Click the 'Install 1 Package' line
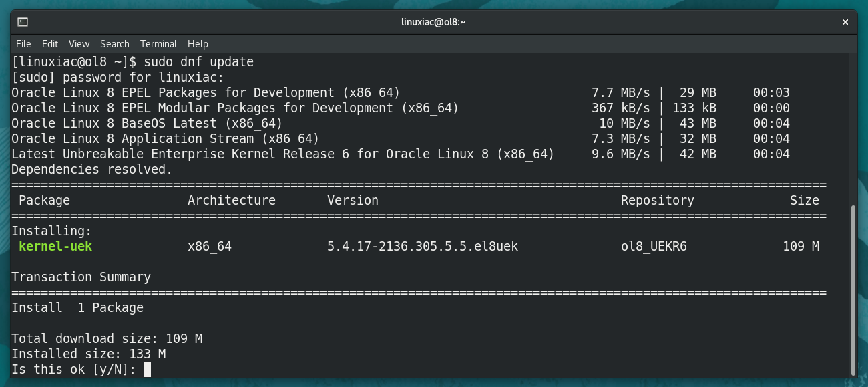Image resolution: width=868 pixels, height=387 pixels. click(77, 308)
